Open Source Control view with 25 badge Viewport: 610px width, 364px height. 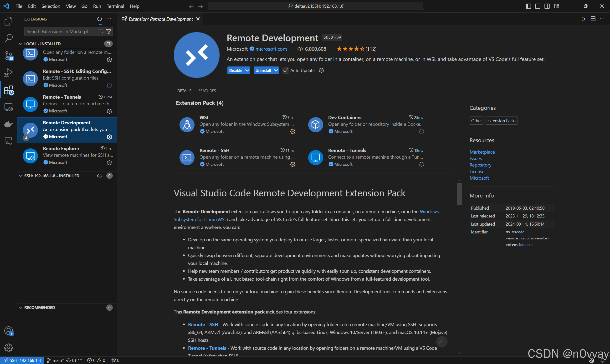click(8, 56)
